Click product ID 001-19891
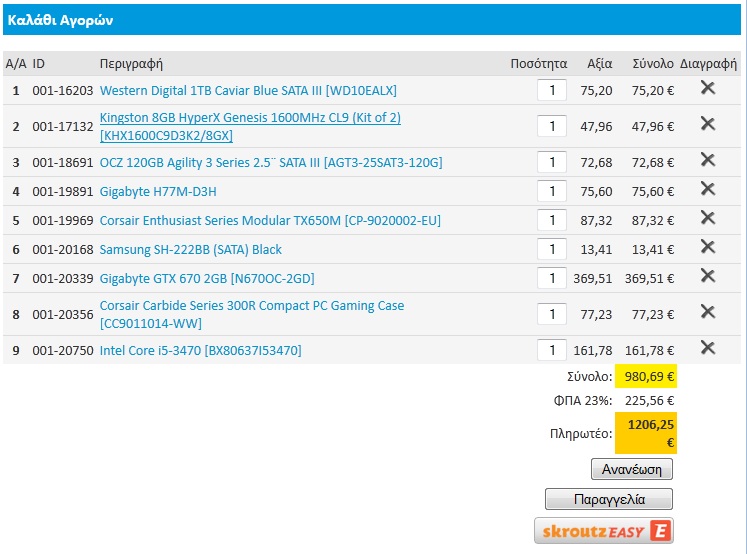The width and height of the screenshot is (747, 554). pyautogui.click(x=62, y=191)
